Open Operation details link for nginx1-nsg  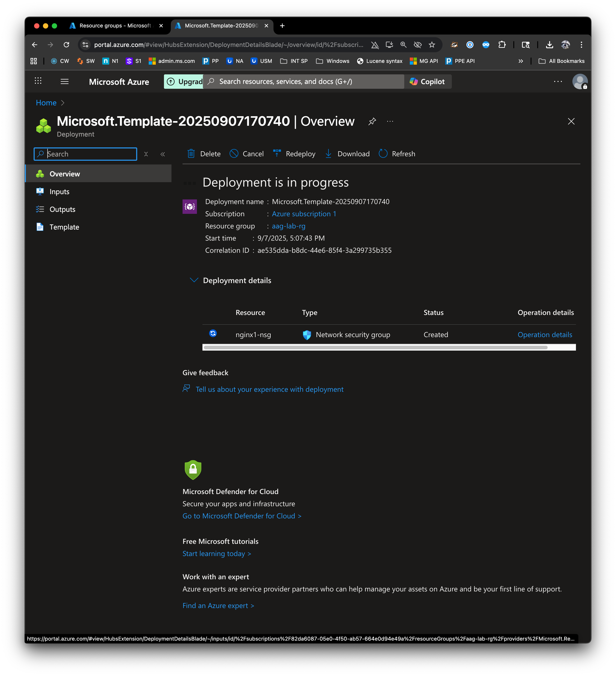[x=545, y=335]
